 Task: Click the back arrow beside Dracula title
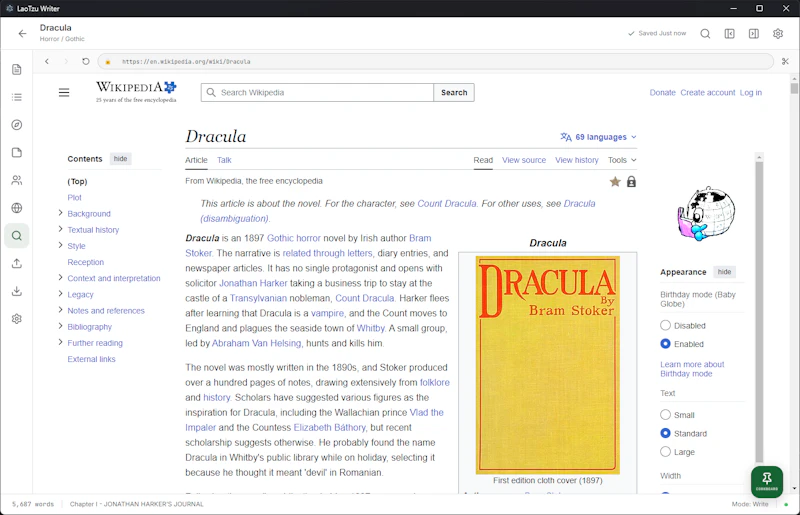tap(22, 34)
